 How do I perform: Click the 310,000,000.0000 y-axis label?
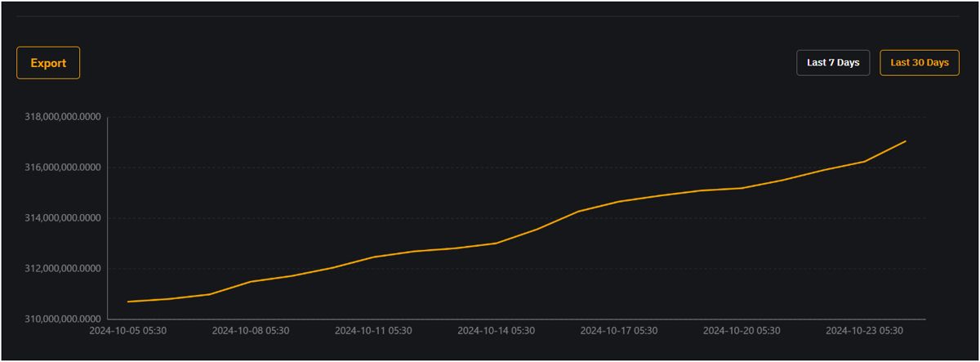tap(63, 319)
